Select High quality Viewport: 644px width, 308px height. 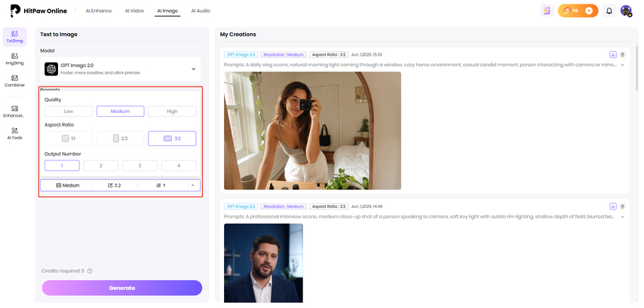pos(172,111)
